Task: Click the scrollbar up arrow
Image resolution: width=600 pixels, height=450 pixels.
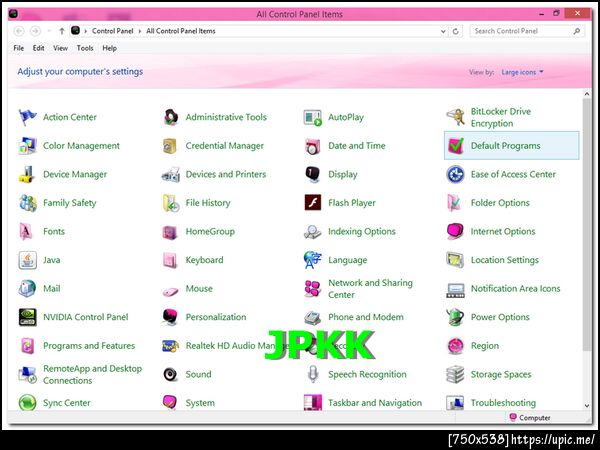Action: tap(587, 94)
